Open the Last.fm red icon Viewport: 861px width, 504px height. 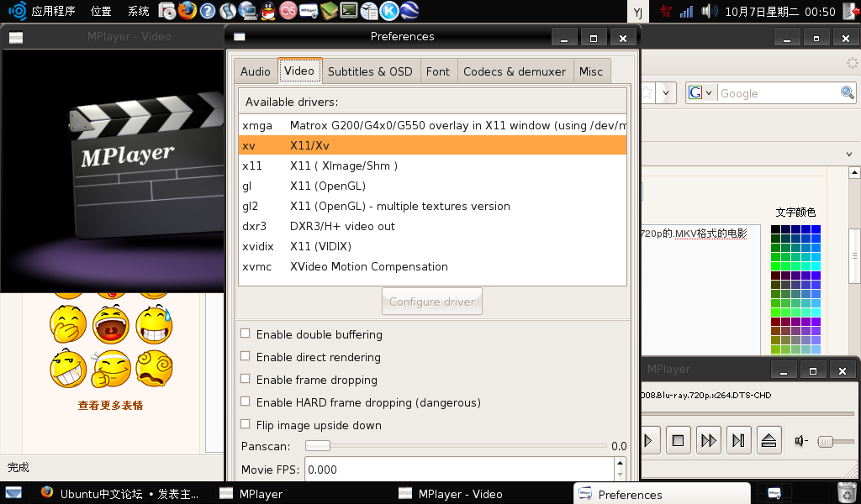pos(288,10)
